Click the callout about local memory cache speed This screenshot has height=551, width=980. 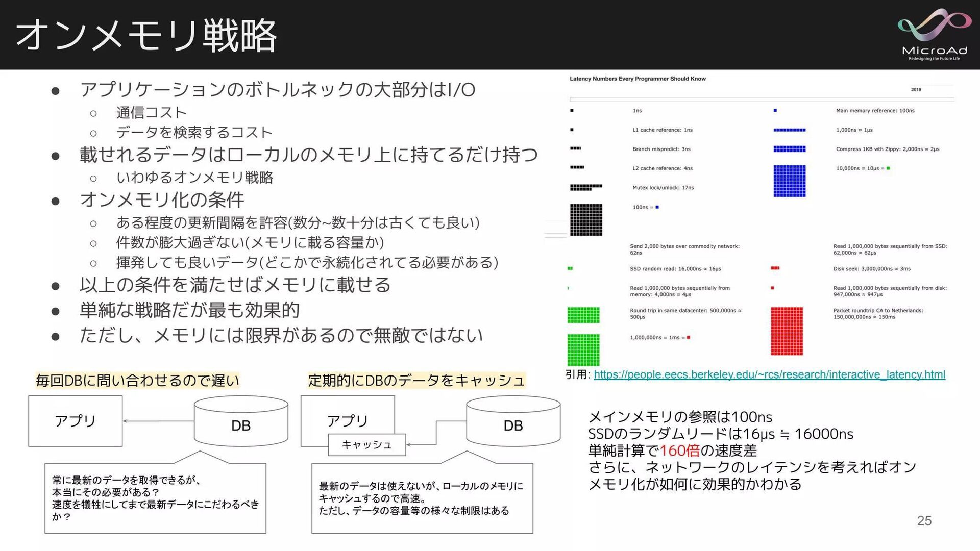[422, 498]
